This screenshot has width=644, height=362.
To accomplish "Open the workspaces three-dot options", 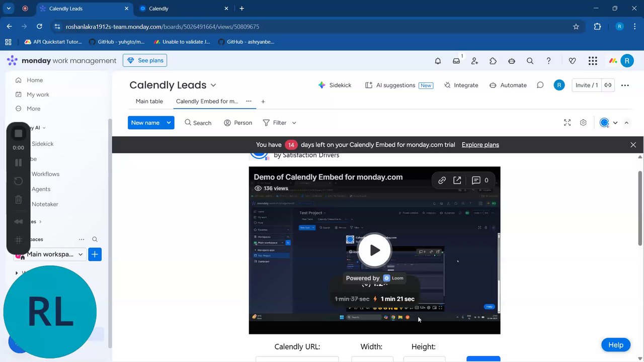I will pos(82,239).
